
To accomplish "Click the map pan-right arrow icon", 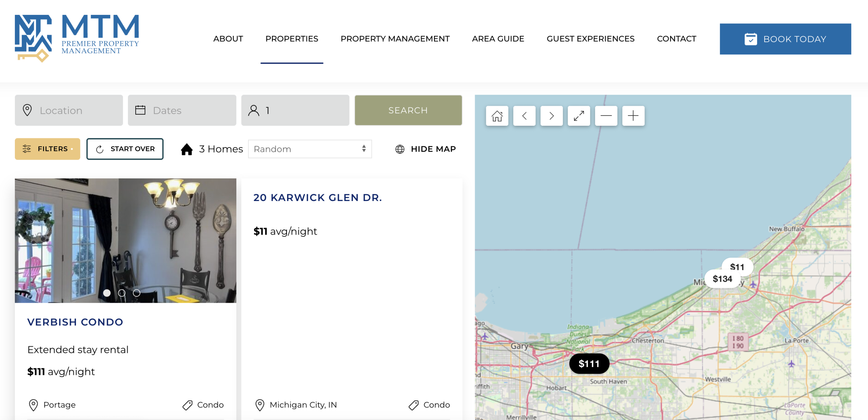I will pyautogui.click(x=551, y=116).
